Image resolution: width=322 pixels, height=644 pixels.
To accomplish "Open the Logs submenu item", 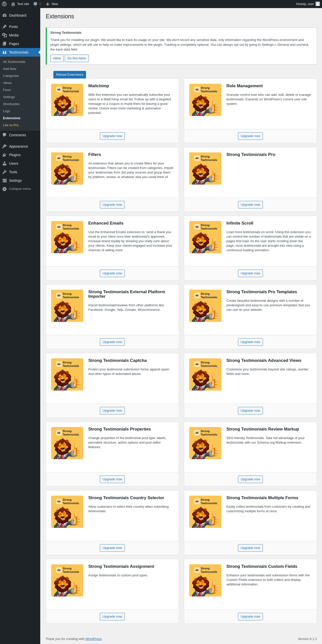I will (x=7, y=111).
